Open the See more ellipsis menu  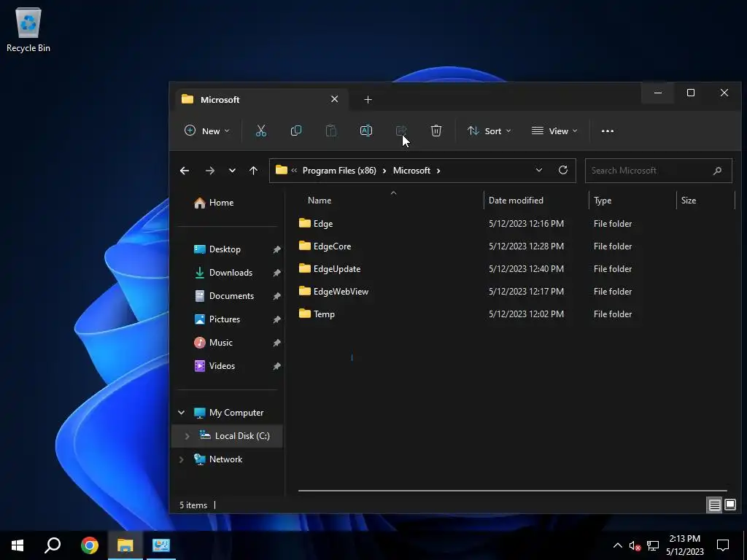tap(608, 131)
